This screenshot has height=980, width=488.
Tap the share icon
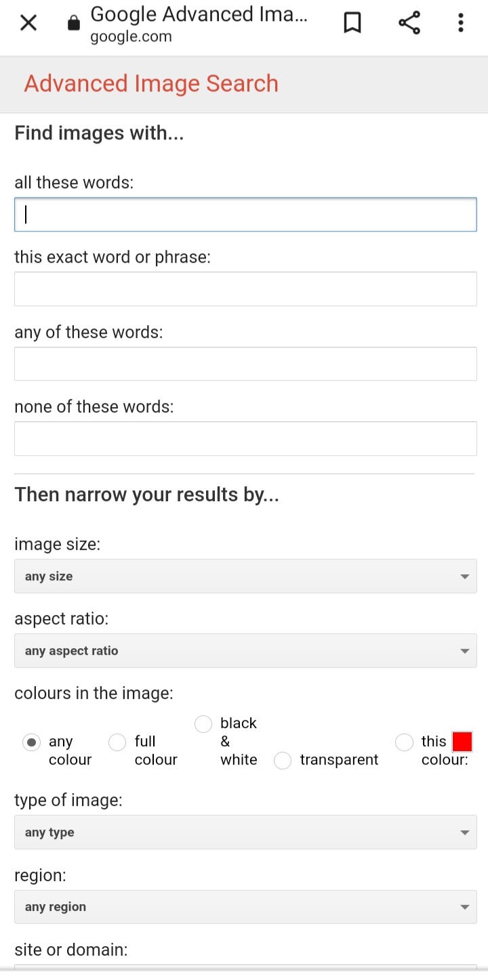click(x=409, y=23)
